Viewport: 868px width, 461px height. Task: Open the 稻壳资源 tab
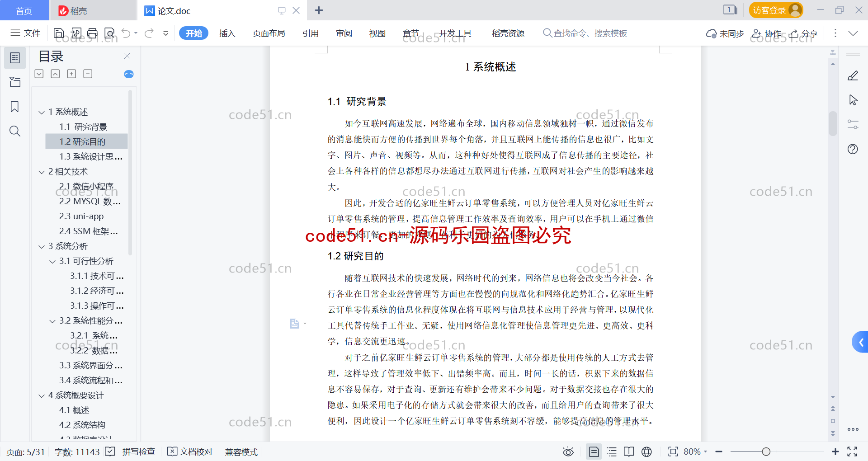tap(508, 33)
